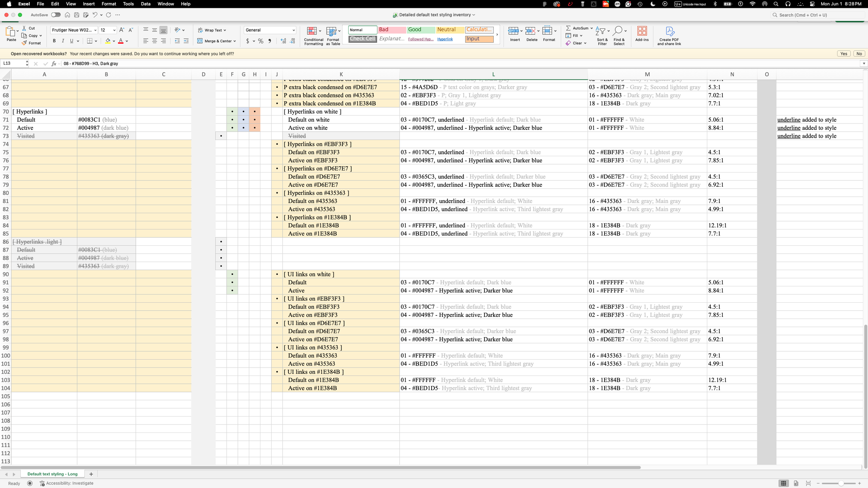Screen dimensions: 868x488
Task: Apply the Good cell style
Action: pos(420,30)
